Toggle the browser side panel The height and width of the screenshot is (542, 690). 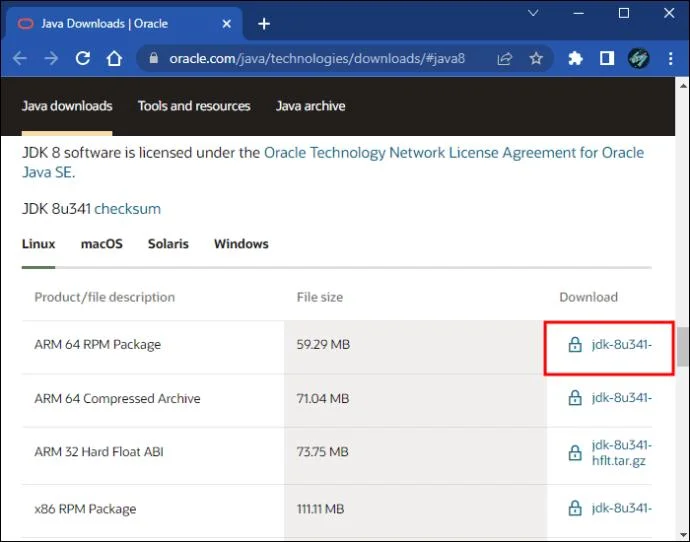[x=607, y=58]
